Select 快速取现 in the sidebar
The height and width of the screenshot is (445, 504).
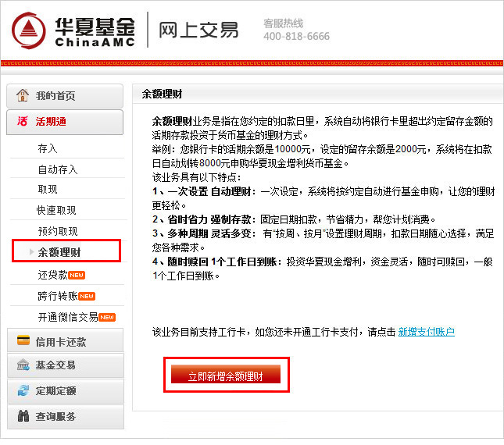[56, 210]
